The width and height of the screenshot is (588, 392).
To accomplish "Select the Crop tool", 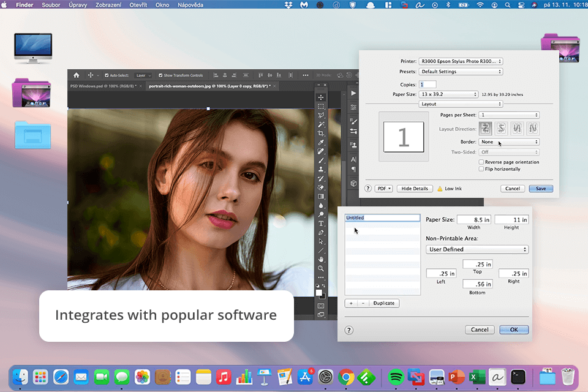I will coord(321,133).
